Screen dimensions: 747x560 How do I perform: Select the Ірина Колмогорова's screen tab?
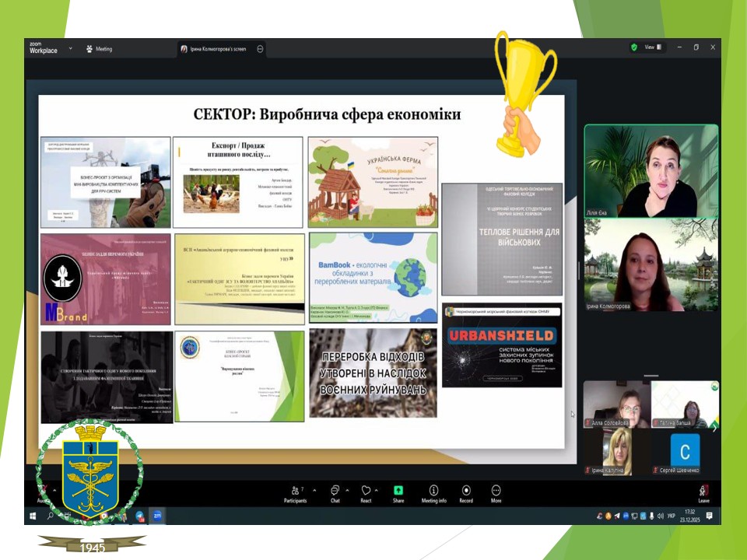tap(214, 48)
